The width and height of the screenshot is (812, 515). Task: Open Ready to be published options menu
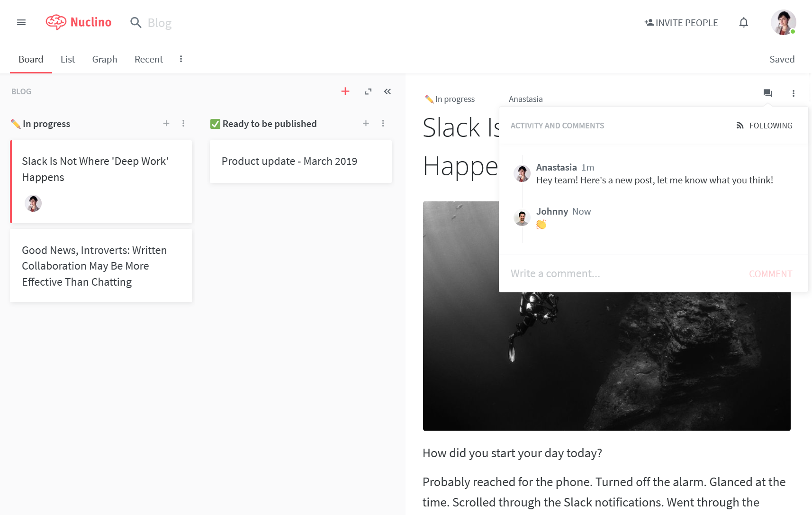tap(383, 124)
